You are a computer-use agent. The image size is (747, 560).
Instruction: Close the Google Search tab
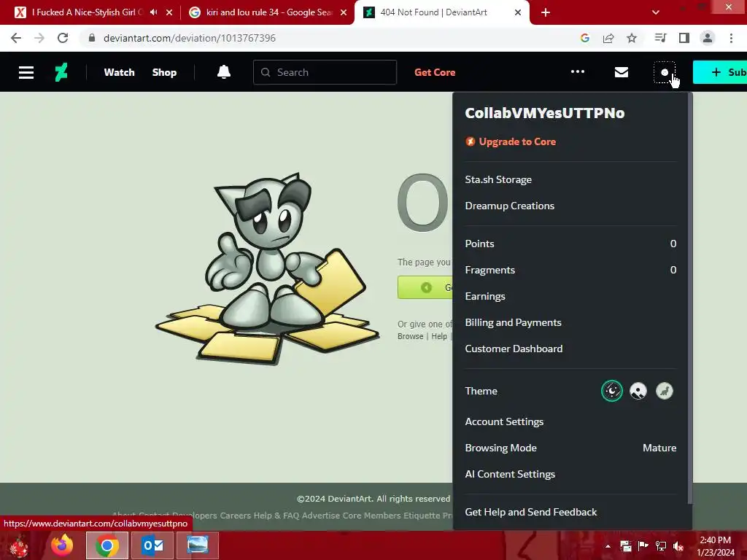pos(344,12)
